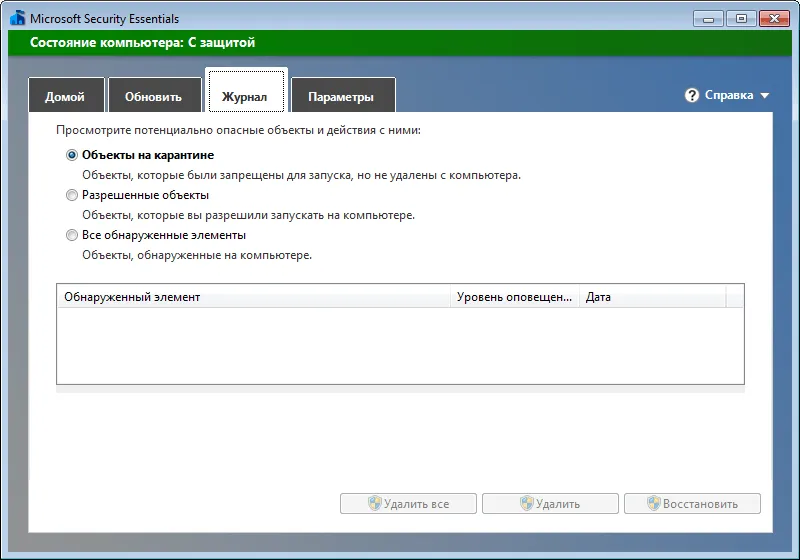Maximize the Security Essentials window

tap(741, 19)
